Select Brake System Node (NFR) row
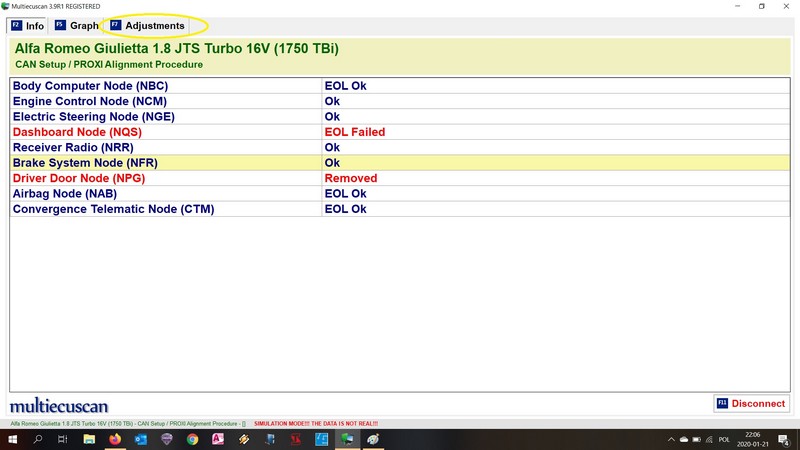 pyautogui.click(x=400, y=163)
